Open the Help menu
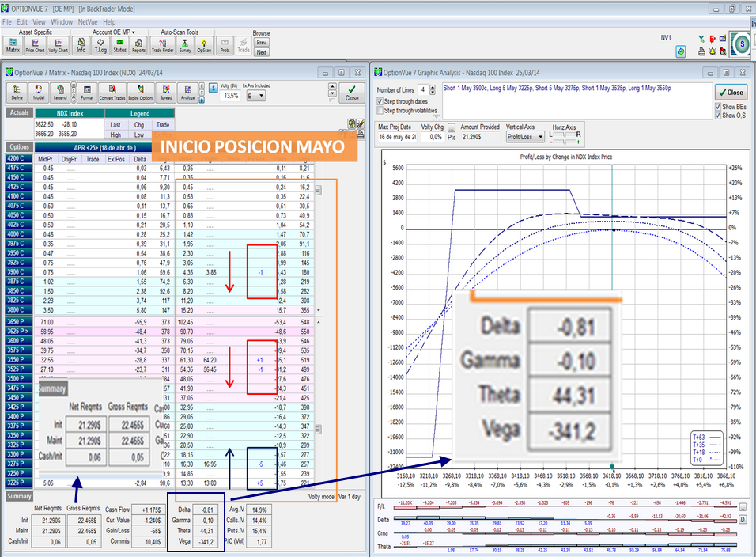The height and width of the screenshot is (557, 756). coord(109,21)
